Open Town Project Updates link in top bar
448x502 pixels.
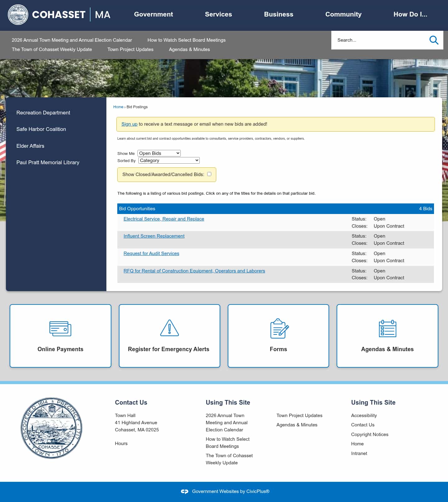click(x=130, y=49)
